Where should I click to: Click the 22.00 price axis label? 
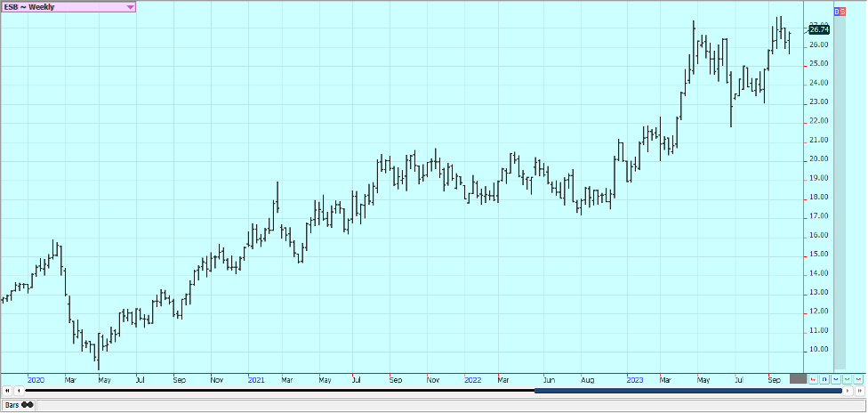click(x=819, y=121)
